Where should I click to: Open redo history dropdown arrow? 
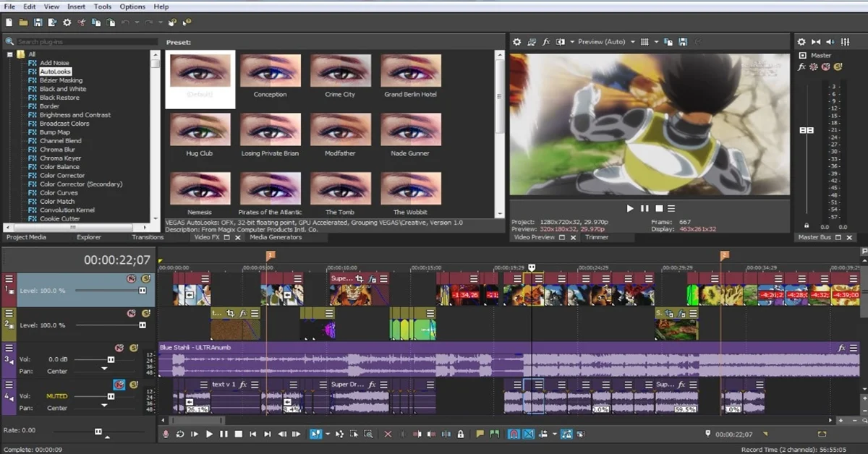point(162,22)
